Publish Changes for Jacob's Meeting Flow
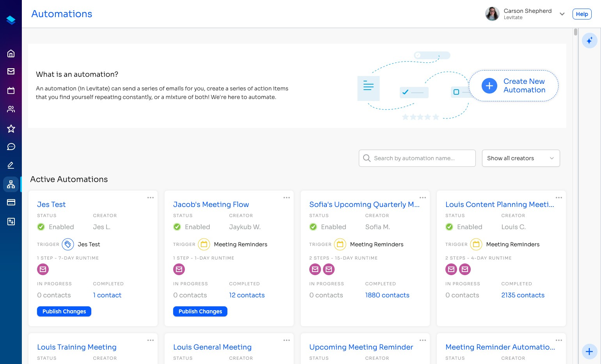The image size is (601, 364). coord(200,311)
